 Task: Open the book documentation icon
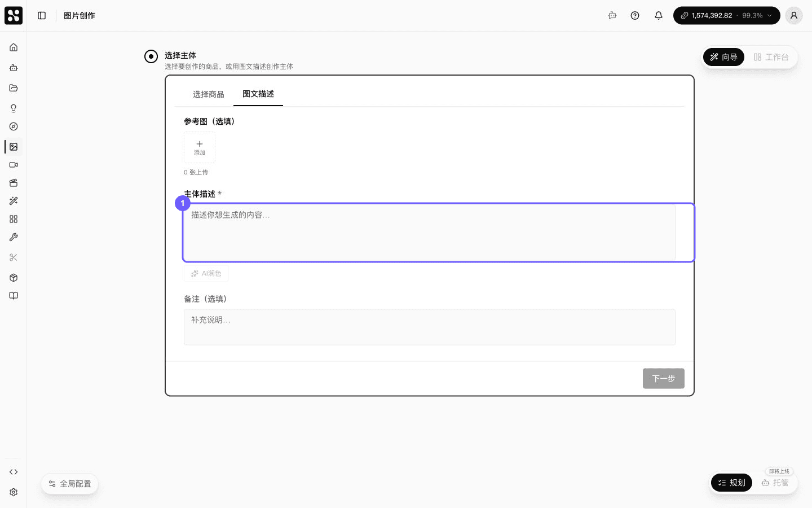coord(14,296)
